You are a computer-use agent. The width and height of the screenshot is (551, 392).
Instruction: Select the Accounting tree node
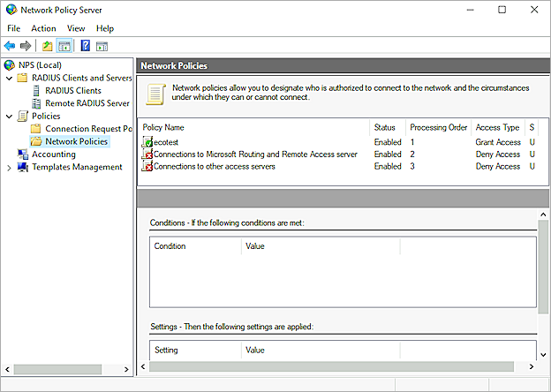53,155
